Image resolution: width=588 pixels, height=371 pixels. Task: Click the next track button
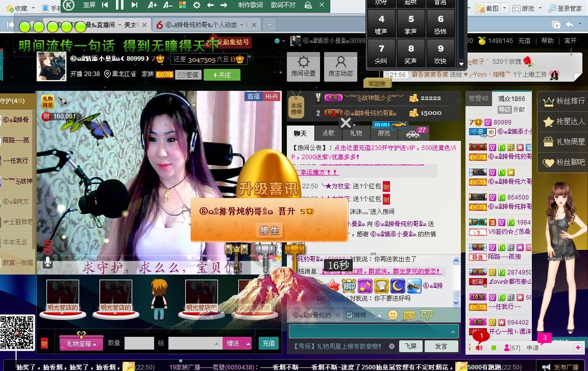point(134,5)
